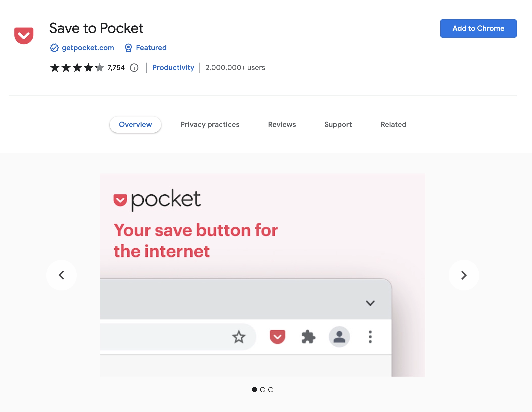
Task: Select the Reviews tab
Action: [x=281, y=125]
